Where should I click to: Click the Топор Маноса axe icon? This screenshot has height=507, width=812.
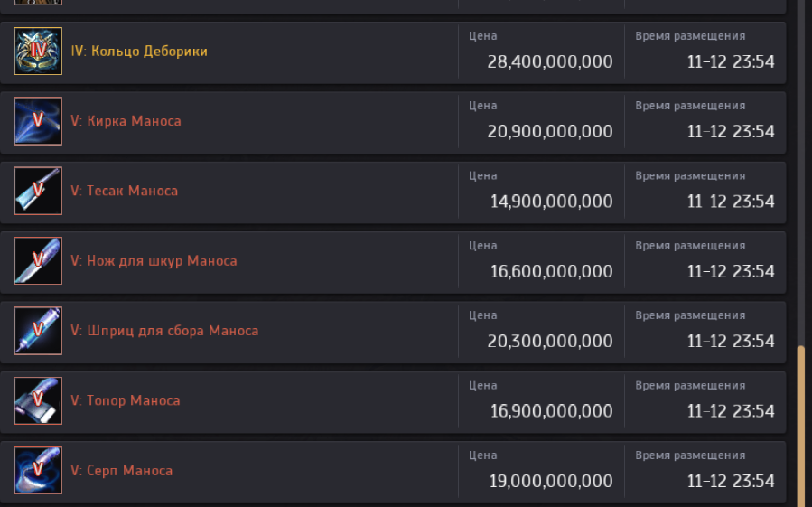pyautogui.click(x=38, y=400)
